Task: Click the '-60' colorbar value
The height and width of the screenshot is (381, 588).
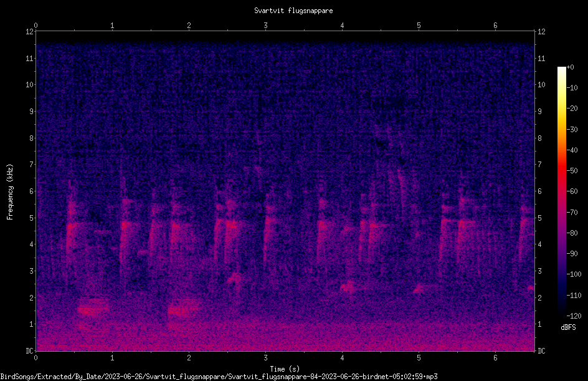Action: [572, 191]
